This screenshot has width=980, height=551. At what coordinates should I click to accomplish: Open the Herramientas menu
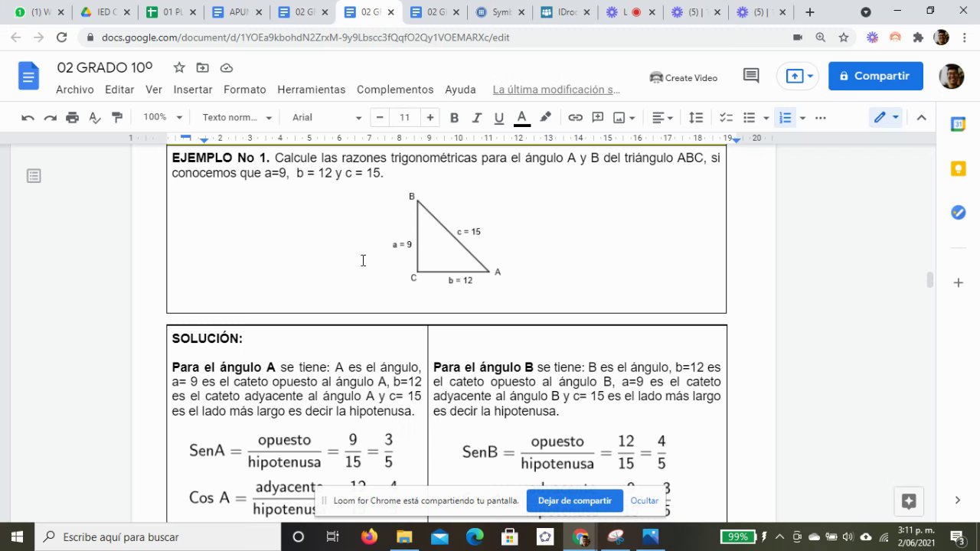(312, 90)
